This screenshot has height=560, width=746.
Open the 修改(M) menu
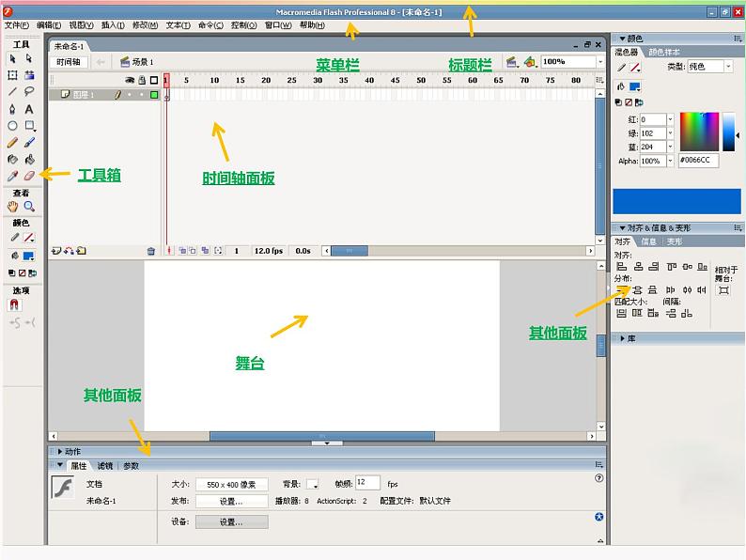click(x=145, y=25)
